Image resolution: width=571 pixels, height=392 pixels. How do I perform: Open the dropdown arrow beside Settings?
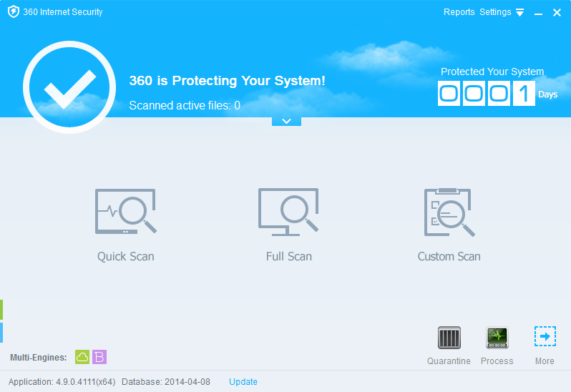coord(519,13)
